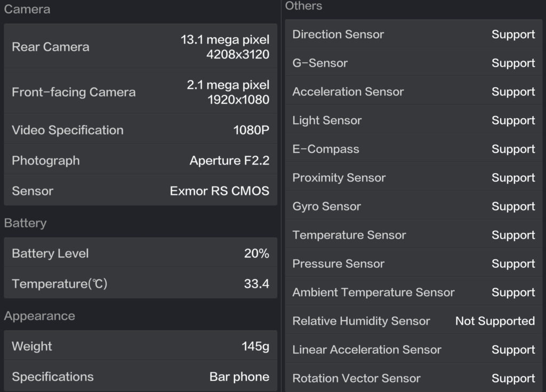This screenshot has width=546, height=392.
Task: Tap the Front-facing Camera entry
Action: point(140,91)
